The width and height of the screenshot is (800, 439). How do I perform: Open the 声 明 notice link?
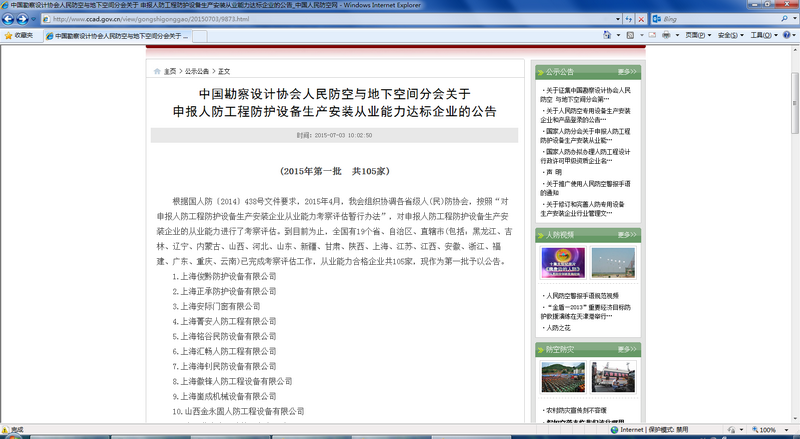tap(554, 172)
